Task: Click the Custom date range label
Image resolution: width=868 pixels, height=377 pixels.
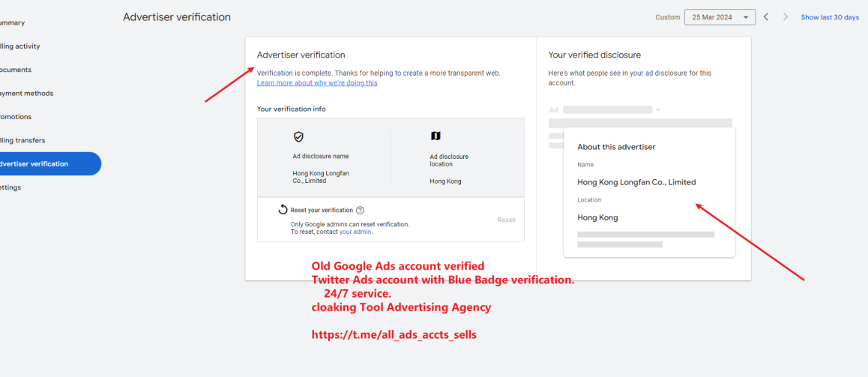Action: pos(668,17)
